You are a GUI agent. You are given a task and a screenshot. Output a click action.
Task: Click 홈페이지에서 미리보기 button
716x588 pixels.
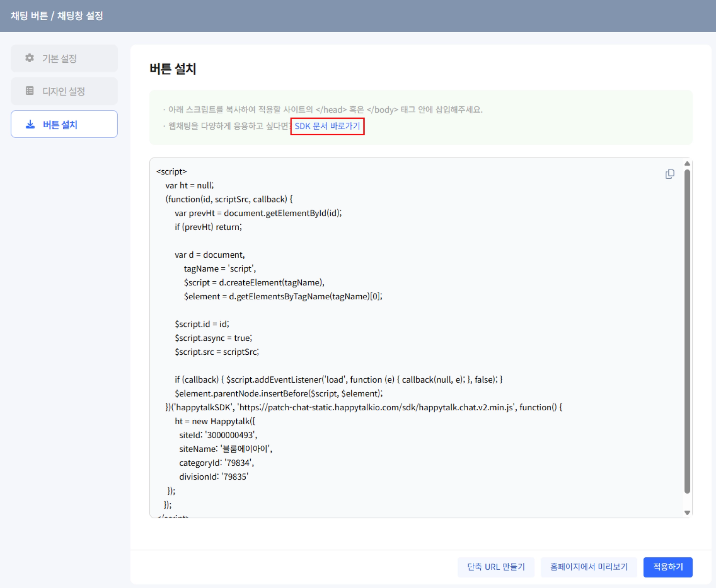589,567
